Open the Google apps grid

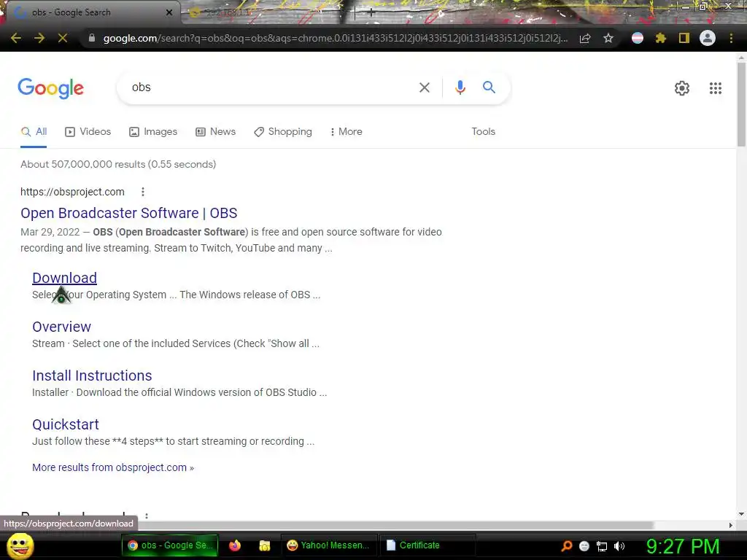715,88
